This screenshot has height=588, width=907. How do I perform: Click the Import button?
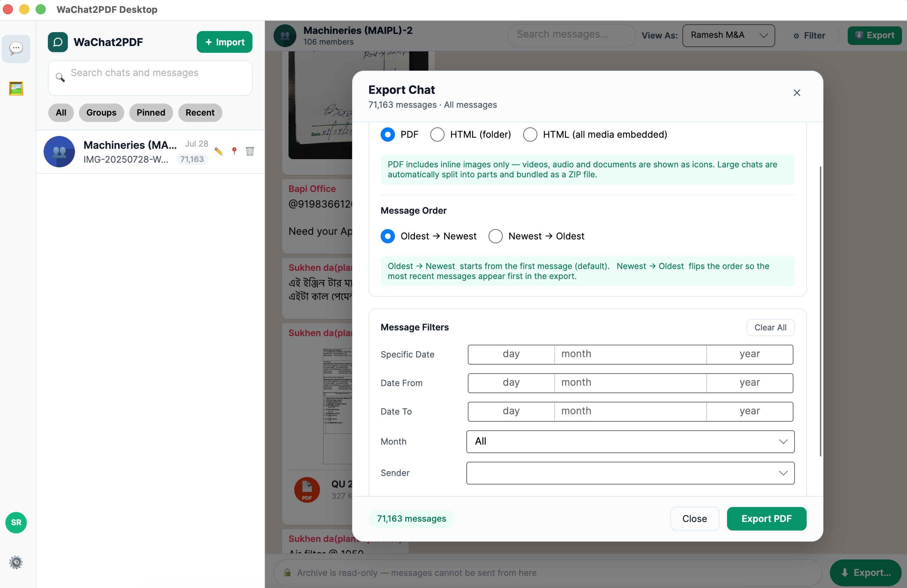point(225,42)
